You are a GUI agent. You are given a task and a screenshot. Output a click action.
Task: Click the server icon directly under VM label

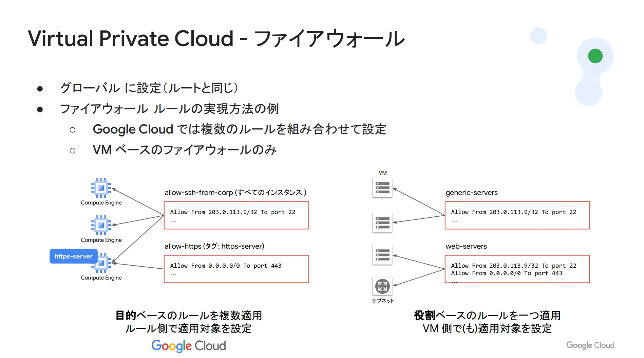click(382, 187)
